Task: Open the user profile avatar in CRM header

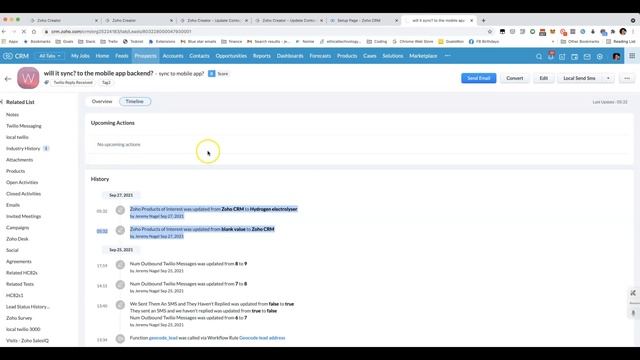Action: (x=616, y=56)
